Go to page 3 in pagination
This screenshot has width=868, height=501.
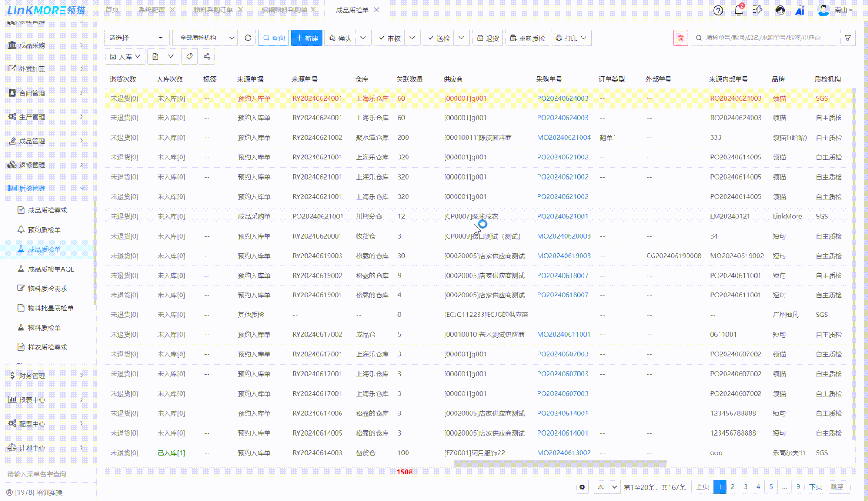745,487
